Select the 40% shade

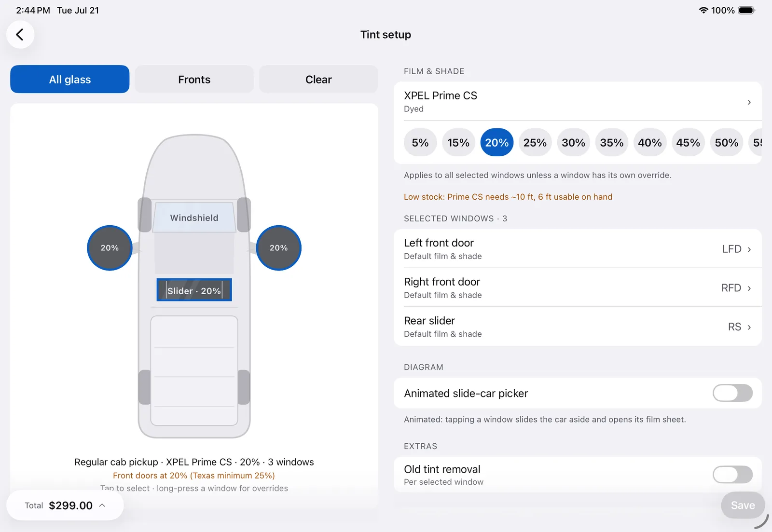650,142
